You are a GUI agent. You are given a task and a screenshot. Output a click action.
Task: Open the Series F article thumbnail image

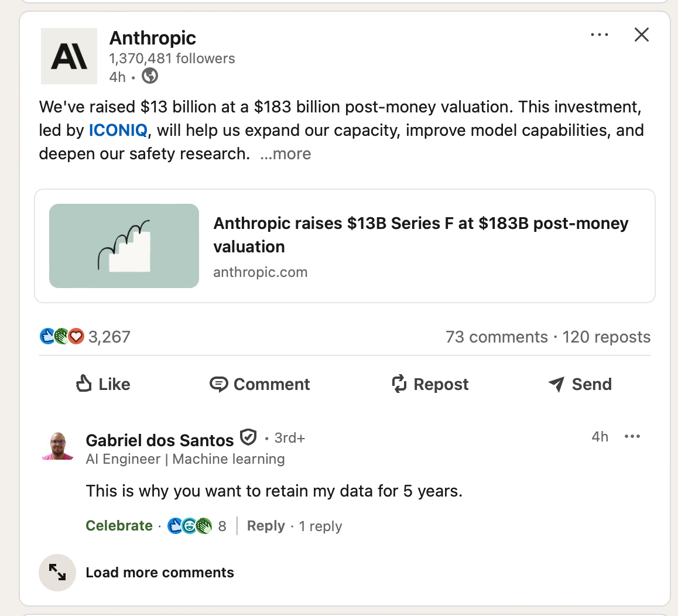(x=124, y=246)
